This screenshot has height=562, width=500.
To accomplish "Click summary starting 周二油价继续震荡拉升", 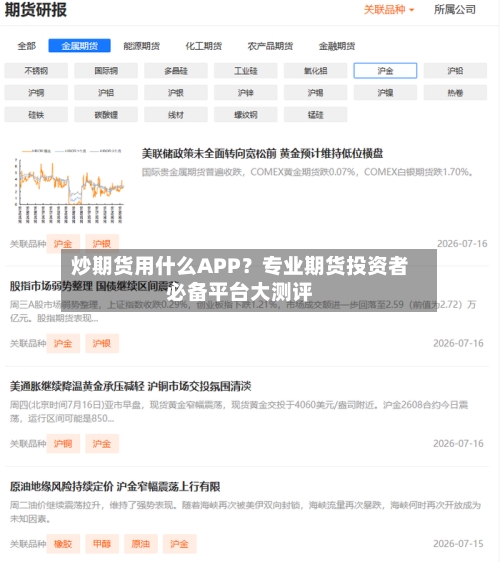I will pos(245,512).
